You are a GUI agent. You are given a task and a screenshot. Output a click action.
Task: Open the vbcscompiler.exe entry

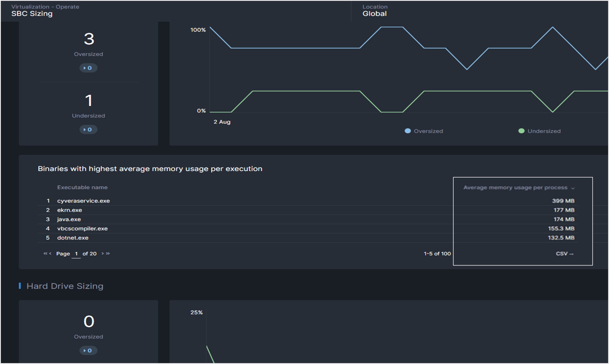[x=82, y=228]
